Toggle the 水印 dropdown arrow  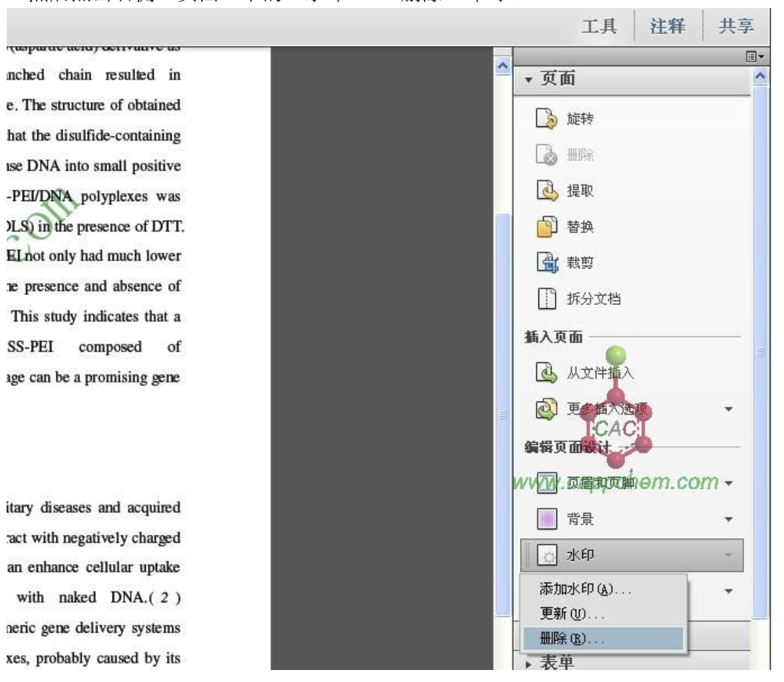tap(729, 555)
